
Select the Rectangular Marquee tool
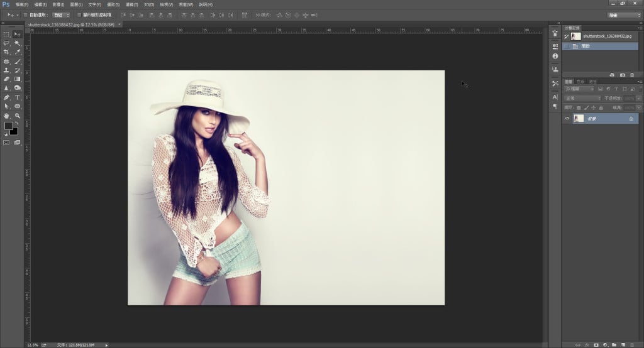click(6, 34)
